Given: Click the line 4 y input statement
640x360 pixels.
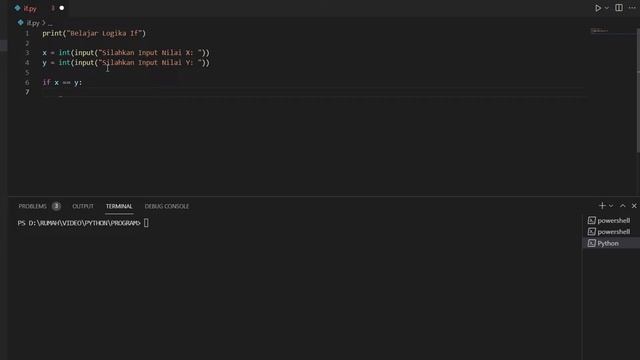Looking at the screenshot, I should coord(126,62).
